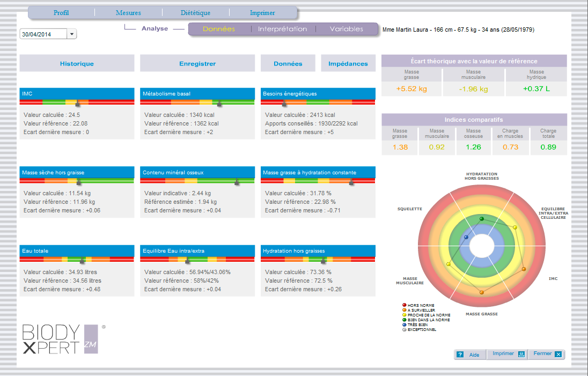Open the Profil menu tab

(61, 13)
